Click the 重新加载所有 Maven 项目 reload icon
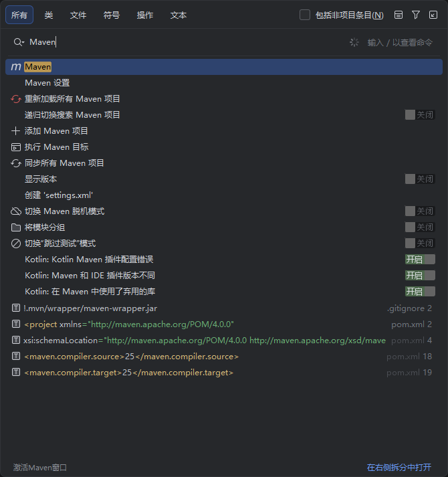Screen dimensions: 448x477 (x=16, y=99)
